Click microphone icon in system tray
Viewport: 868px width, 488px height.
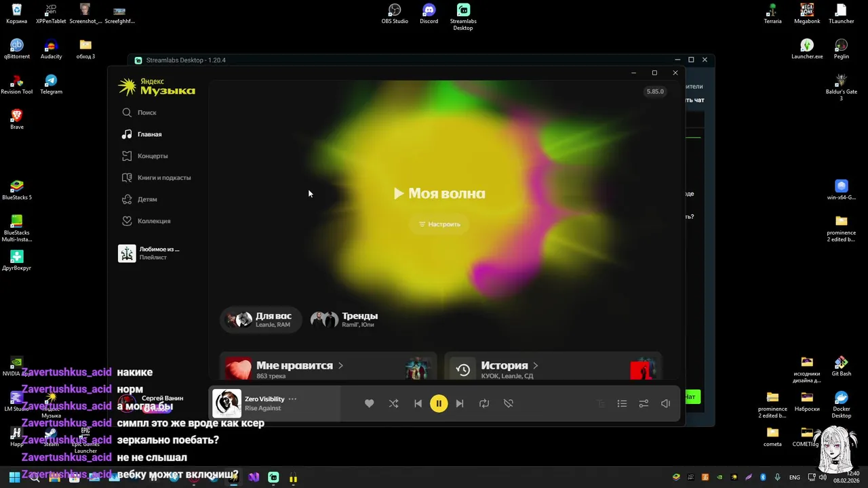777,477
